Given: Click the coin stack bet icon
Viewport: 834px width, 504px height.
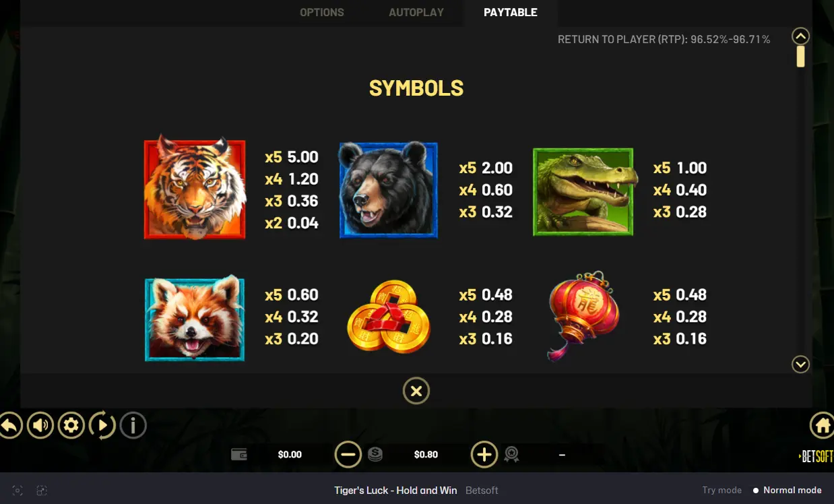Looking at the screenshot, I should coord(375,454).
